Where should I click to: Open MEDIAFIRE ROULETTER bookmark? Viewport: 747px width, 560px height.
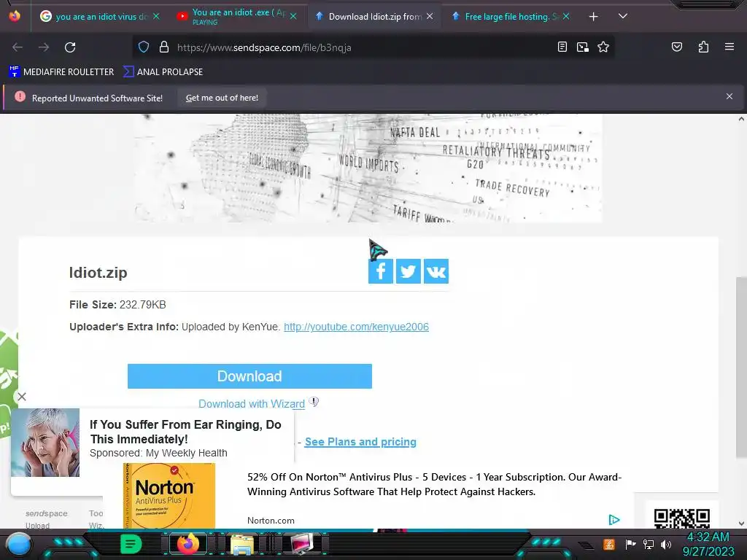point(61,72)
